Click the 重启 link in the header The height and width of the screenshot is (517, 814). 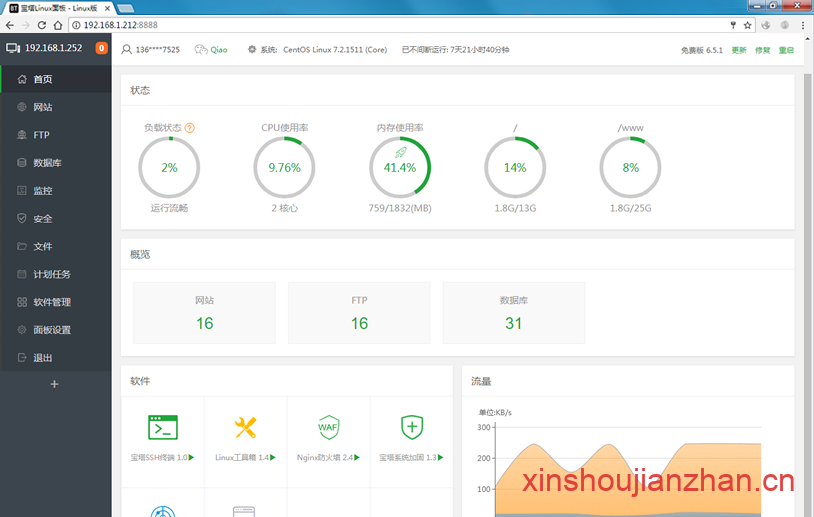(786, 49)
